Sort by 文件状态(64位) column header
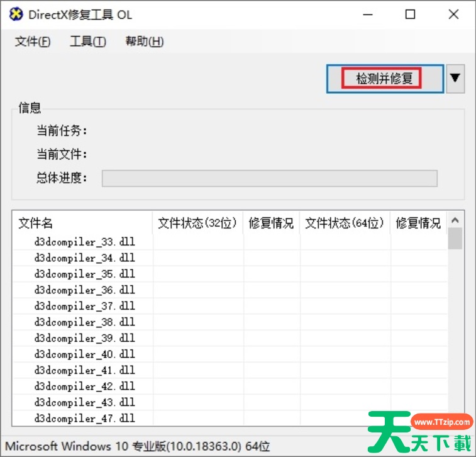 (345, 223)
